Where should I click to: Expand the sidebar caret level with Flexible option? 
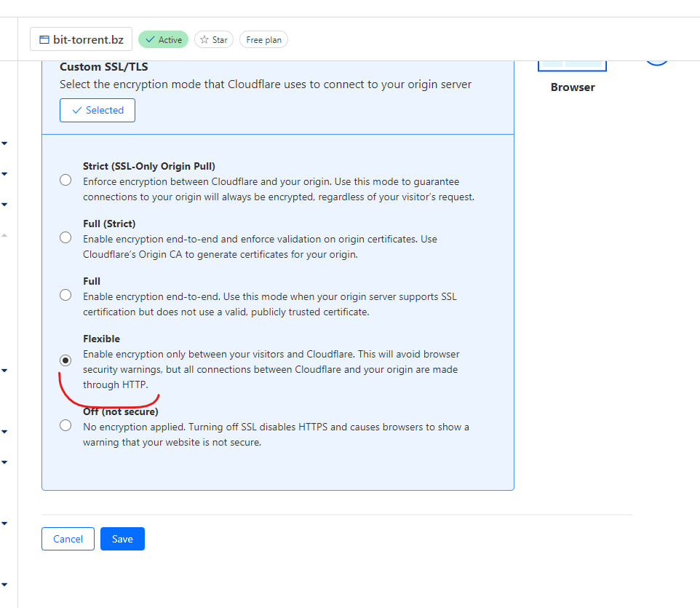coord(4,370)
